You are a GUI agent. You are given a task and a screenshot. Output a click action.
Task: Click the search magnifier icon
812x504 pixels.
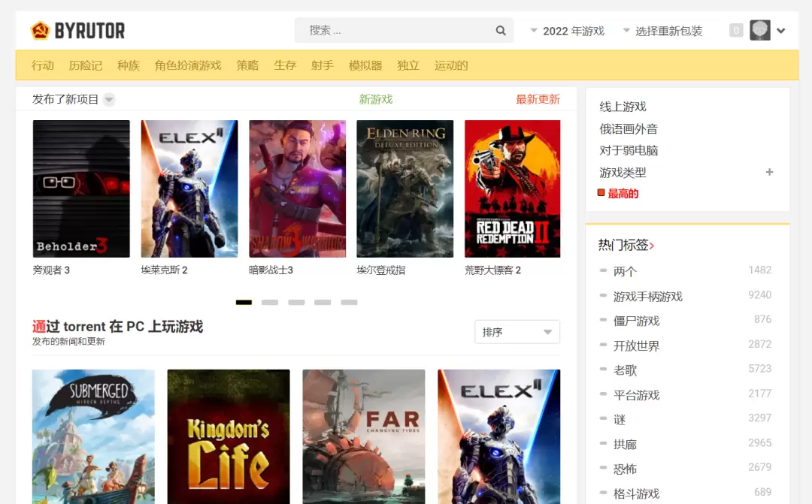point(501,31)
